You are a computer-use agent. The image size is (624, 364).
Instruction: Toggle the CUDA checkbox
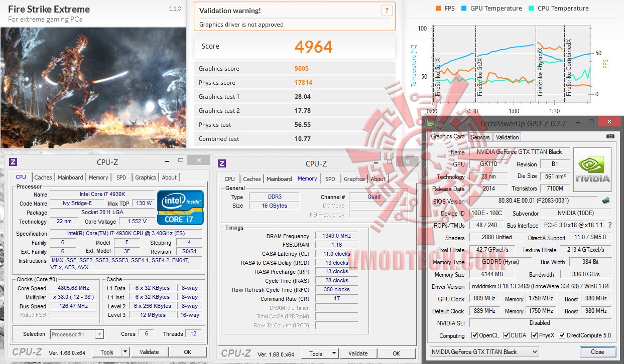[x=507, y=335]
